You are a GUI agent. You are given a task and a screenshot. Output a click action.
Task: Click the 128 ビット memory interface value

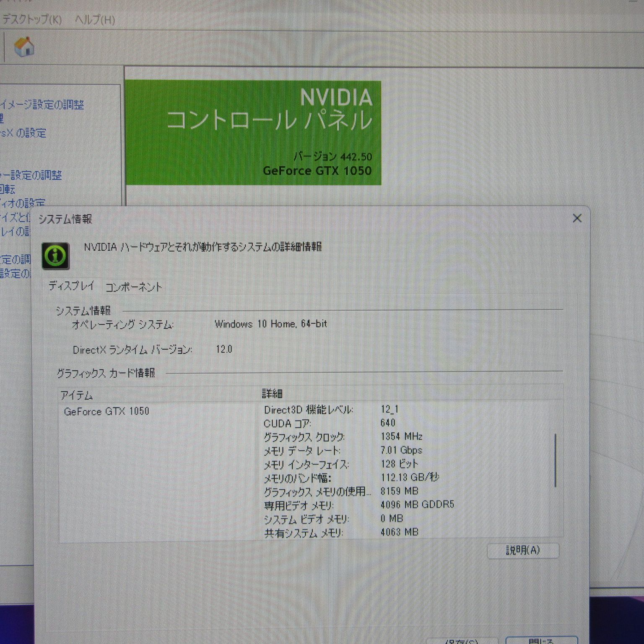(x=399, y=464)
